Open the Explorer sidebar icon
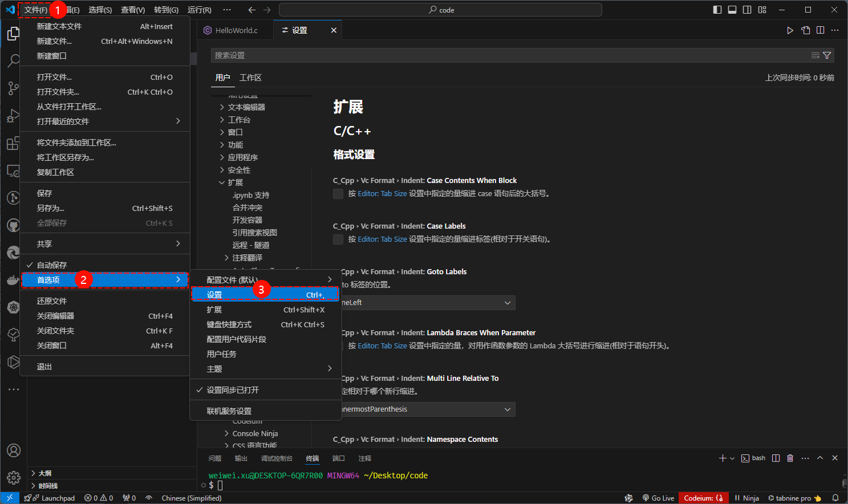The image size is (848, 504). (13, 34)
